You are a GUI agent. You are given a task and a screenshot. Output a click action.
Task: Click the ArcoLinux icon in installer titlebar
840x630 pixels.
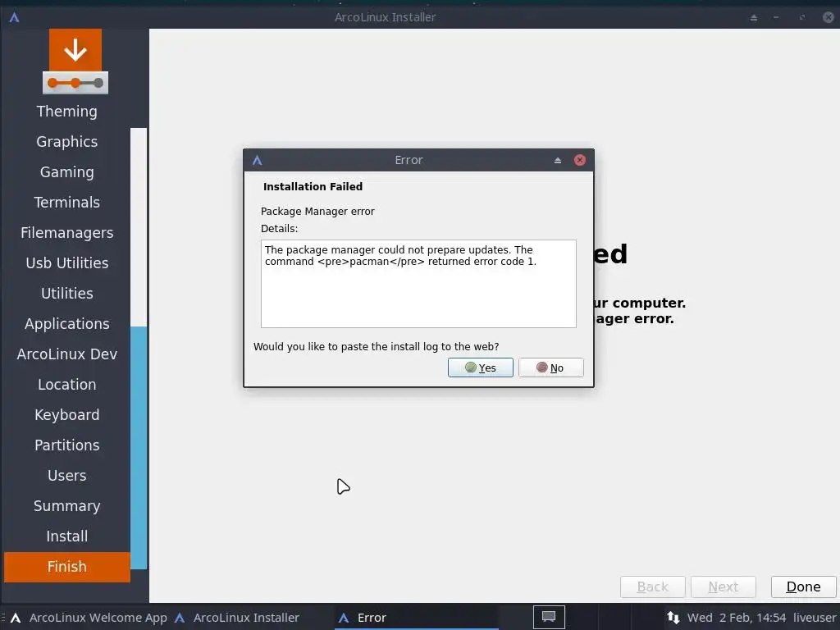click(15, 17)
